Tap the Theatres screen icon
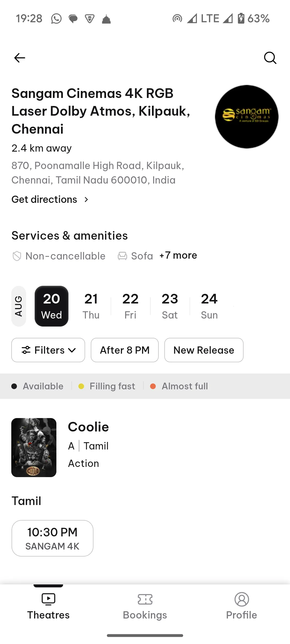290x644 pixels. point(48,599)
